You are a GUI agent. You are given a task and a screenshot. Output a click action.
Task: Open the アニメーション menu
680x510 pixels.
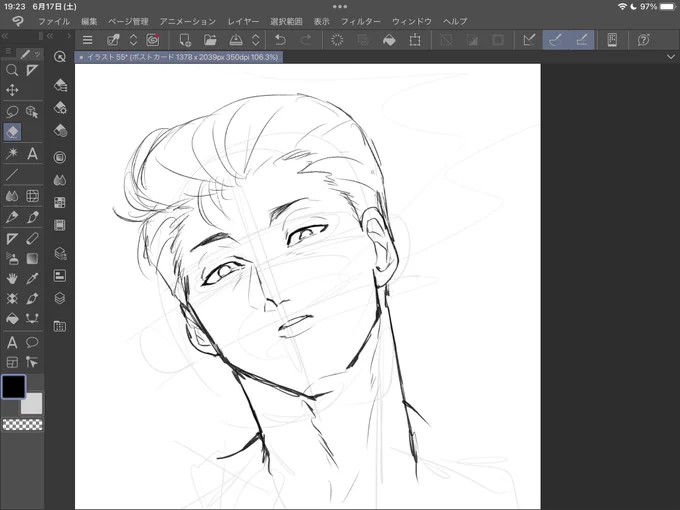pos(187,22)
